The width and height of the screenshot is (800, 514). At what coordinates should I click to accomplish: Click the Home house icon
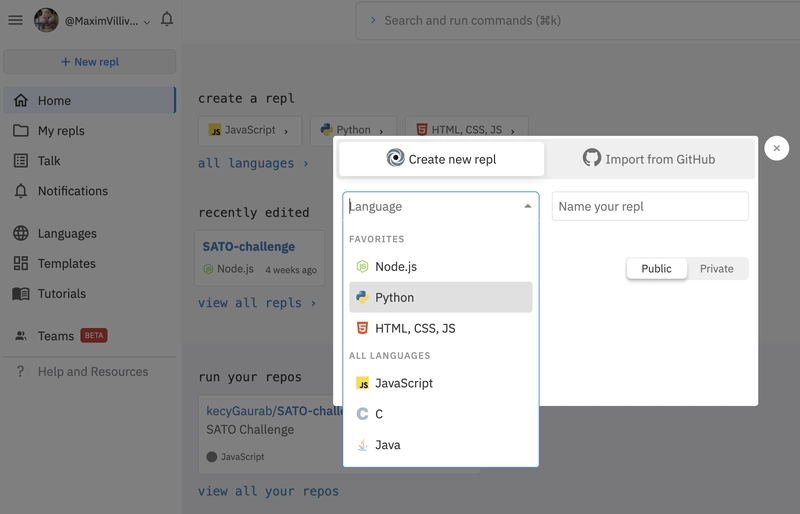pyautogui.click(x=20, y=100)
